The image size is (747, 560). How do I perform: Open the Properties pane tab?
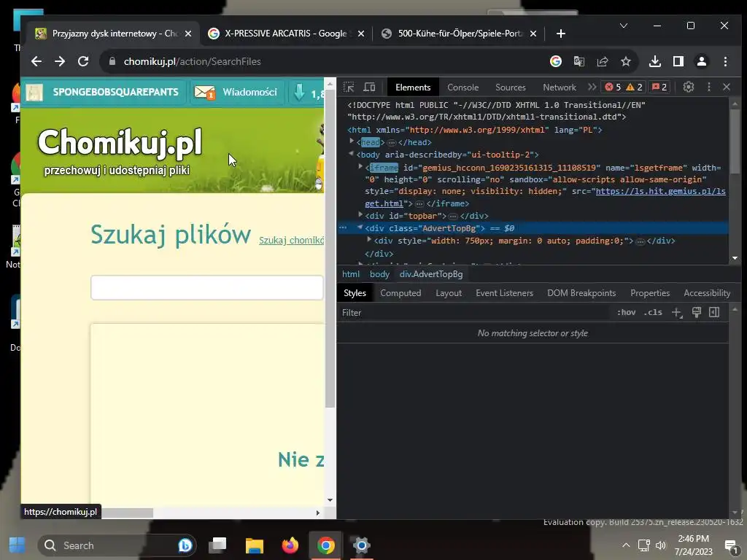pos(650,293)
